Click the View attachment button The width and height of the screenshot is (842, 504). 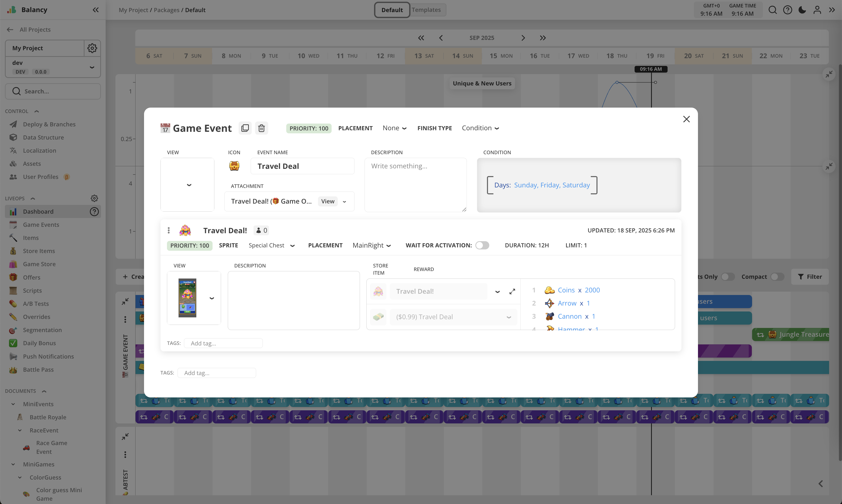pos(327,201)
